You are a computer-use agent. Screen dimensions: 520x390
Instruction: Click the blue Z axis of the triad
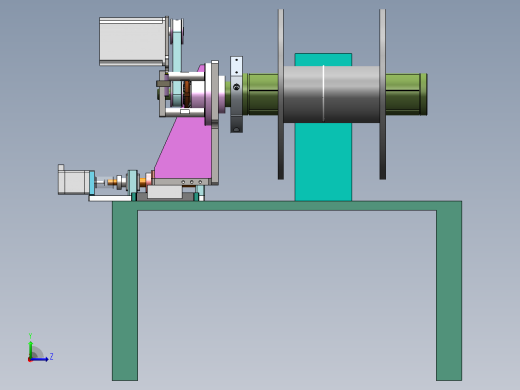[39, 359]
